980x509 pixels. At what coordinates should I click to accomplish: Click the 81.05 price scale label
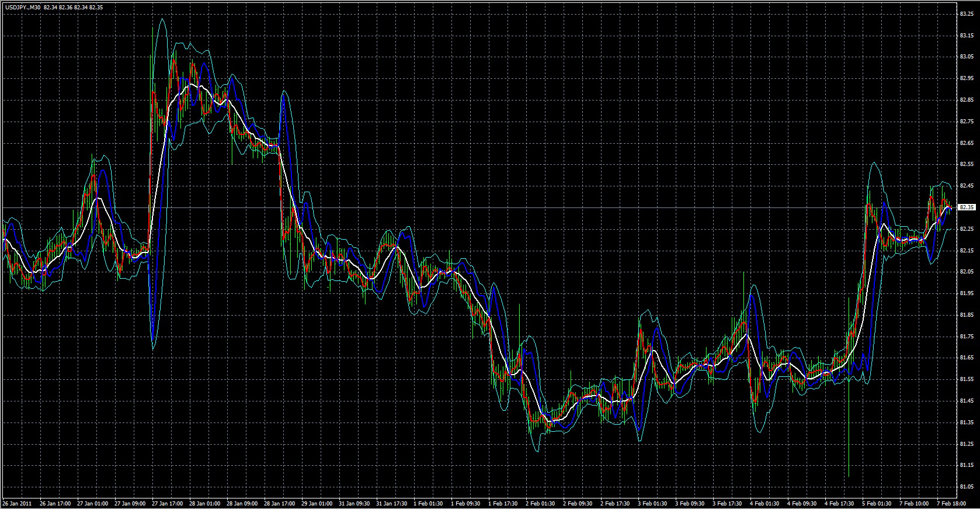pyautogui.click(x=967, y=487)
